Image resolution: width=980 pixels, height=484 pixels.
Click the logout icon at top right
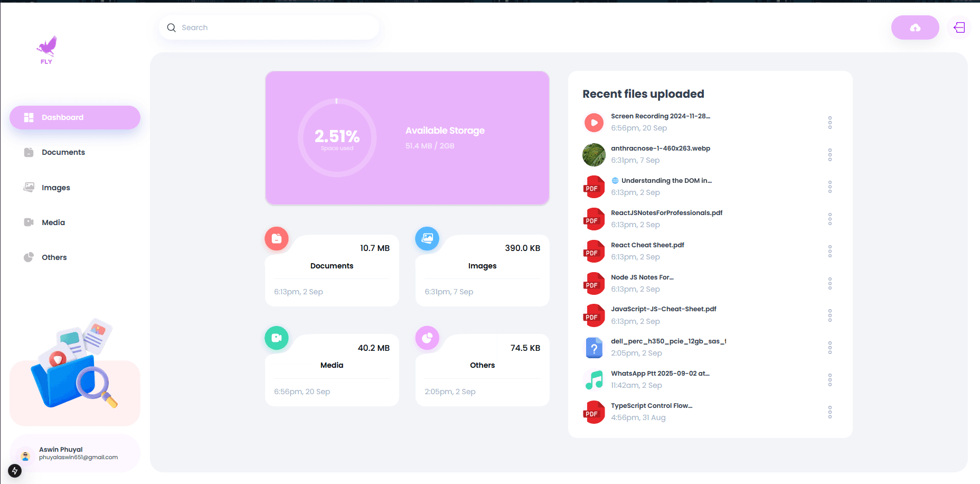point(959,27)
